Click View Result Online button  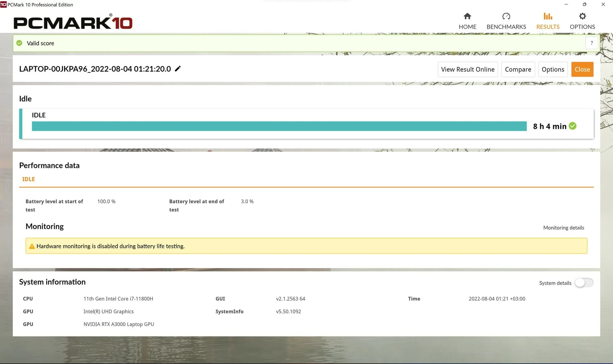coord(468,69)
